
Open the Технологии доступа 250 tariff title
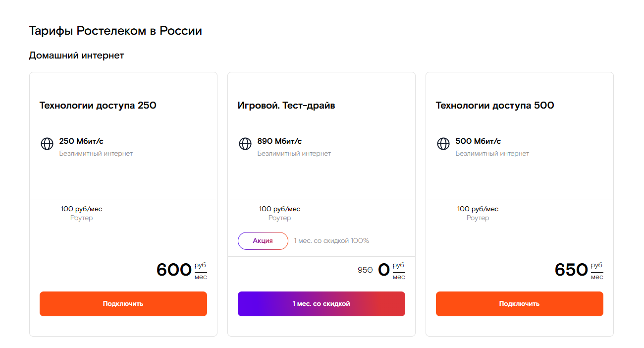tap(98, 106)
